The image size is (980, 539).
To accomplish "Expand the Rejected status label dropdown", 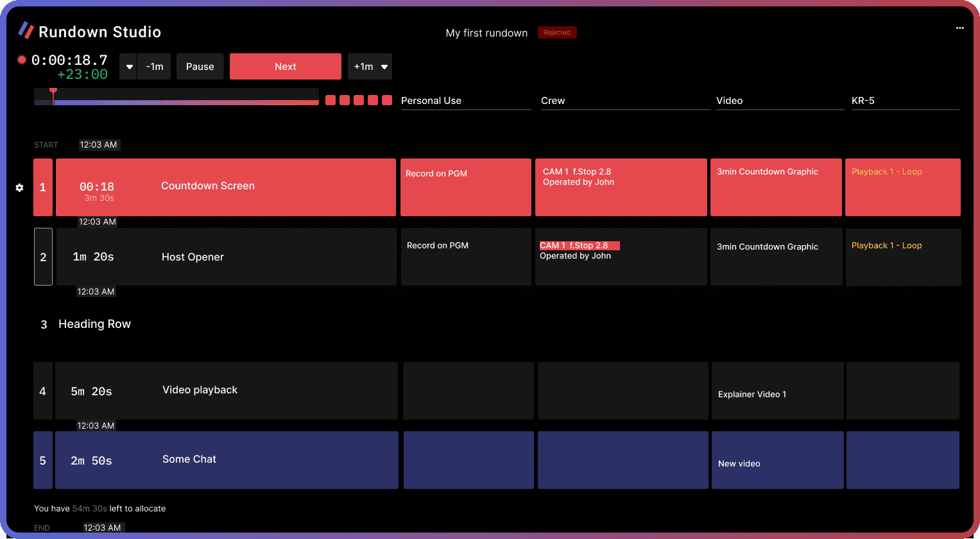I will pos(556,31).
